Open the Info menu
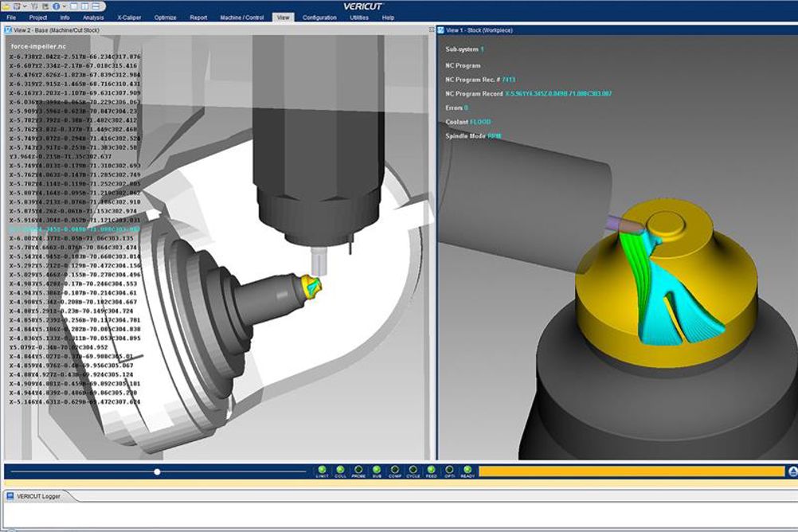This screenshot has width=798, height=532. (x=65, y=18)
